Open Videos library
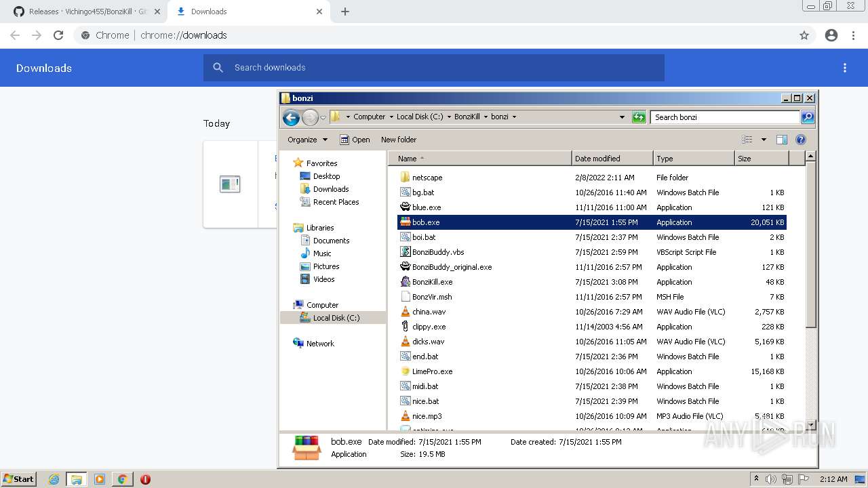The image size is (868, 488). point(323,279)
